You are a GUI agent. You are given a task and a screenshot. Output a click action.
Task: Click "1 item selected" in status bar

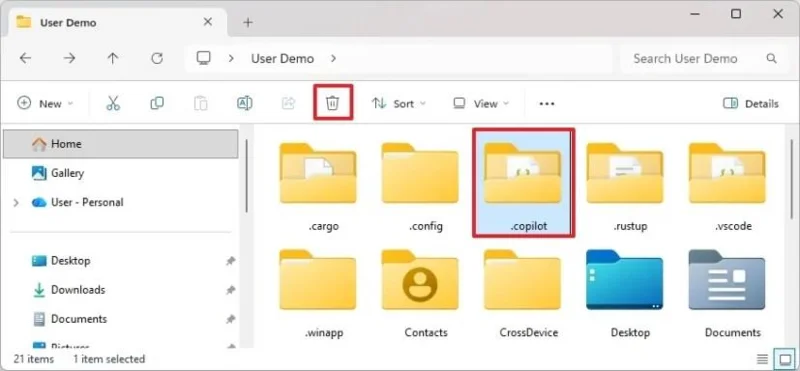109,359
